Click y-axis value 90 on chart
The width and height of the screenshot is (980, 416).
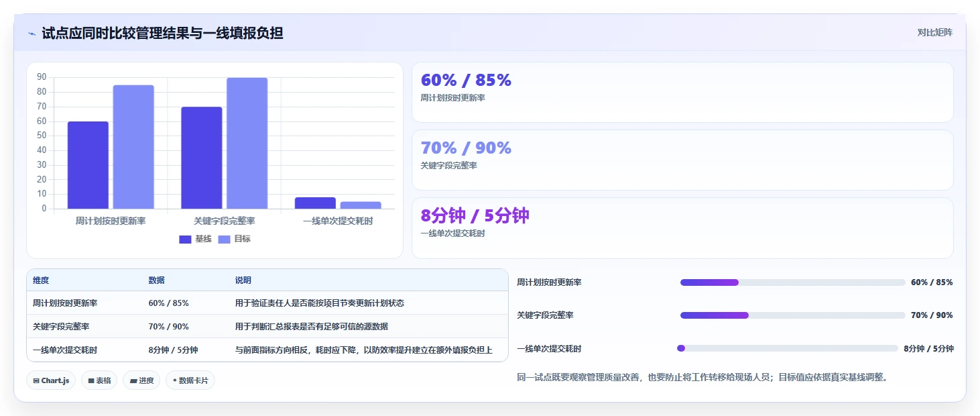coord(42,77)
